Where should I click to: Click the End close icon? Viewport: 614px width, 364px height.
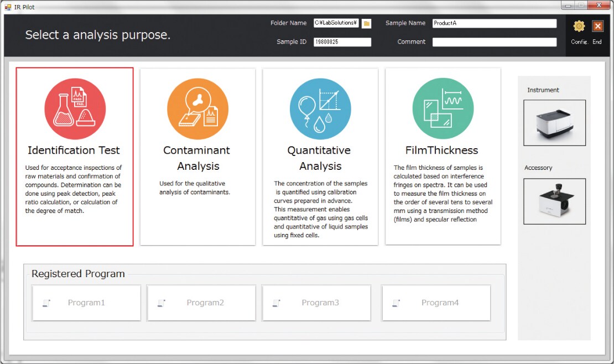coord(597,26)
